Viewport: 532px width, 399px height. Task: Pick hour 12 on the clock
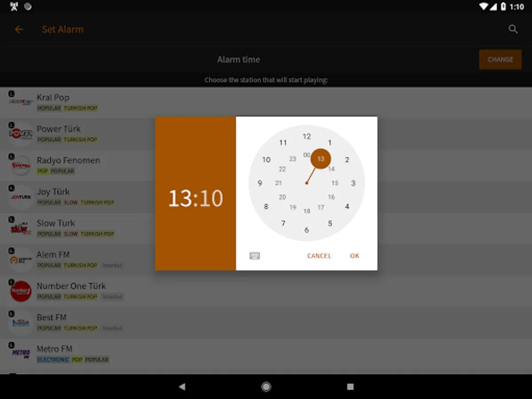(x=307, y=137)
